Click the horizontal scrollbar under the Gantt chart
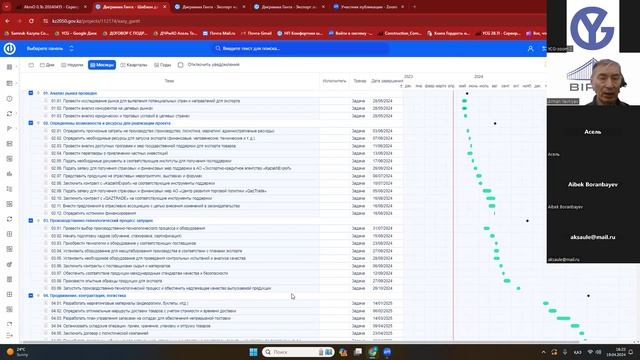Viewport: 640px width, 360px height. 301,342
